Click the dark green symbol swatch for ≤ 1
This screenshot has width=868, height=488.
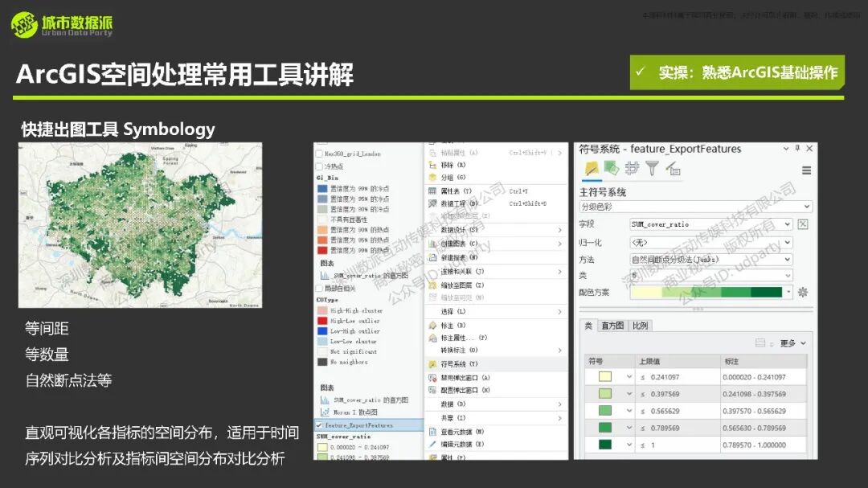pyautogui.click(x=605, y=445)
